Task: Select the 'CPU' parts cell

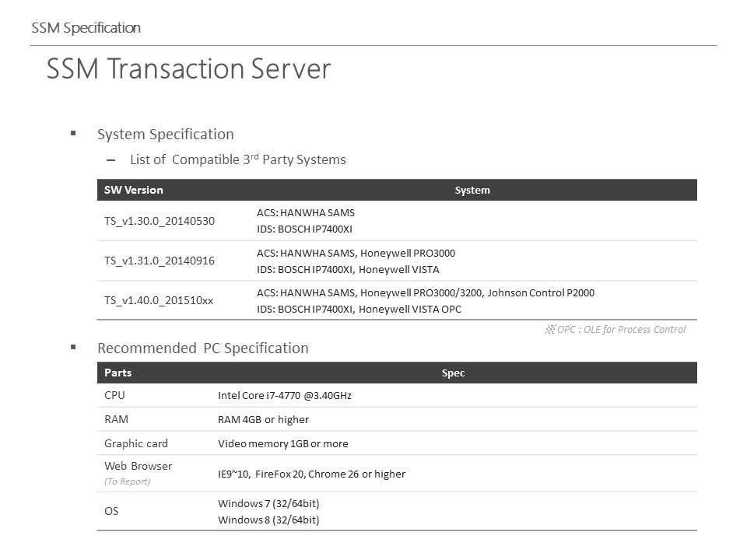Action: tap(114, 395)
